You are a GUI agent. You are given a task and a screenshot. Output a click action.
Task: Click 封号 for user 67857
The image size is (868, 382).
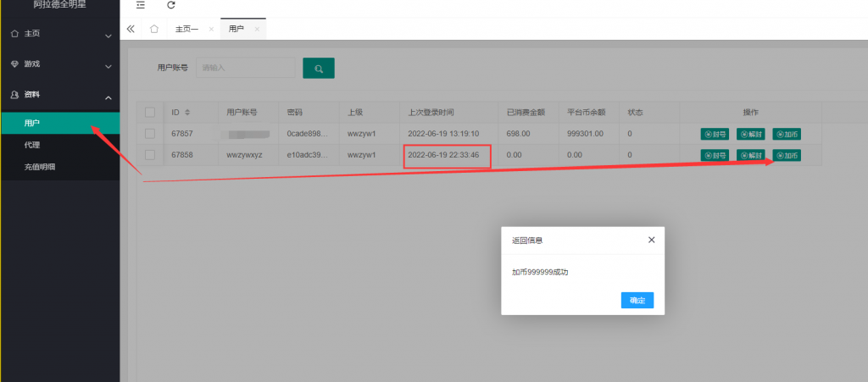click(x=715, y=134)
